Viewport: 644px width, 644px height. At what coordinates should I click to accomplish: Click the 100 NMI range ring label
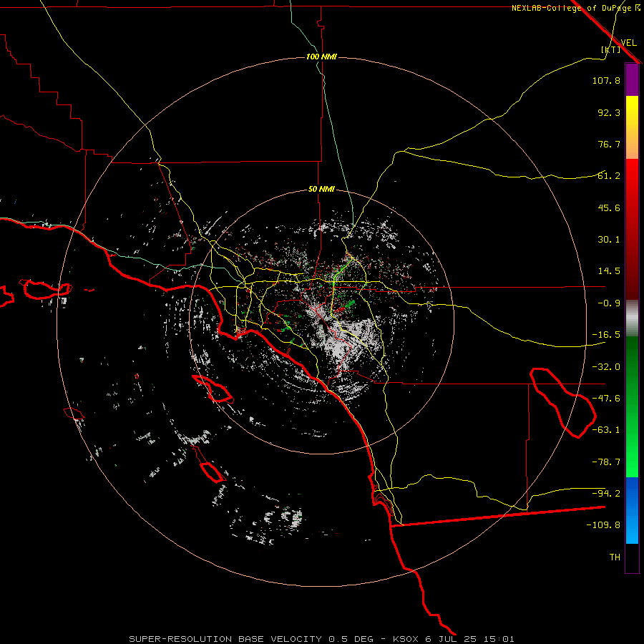click(321, 57)
